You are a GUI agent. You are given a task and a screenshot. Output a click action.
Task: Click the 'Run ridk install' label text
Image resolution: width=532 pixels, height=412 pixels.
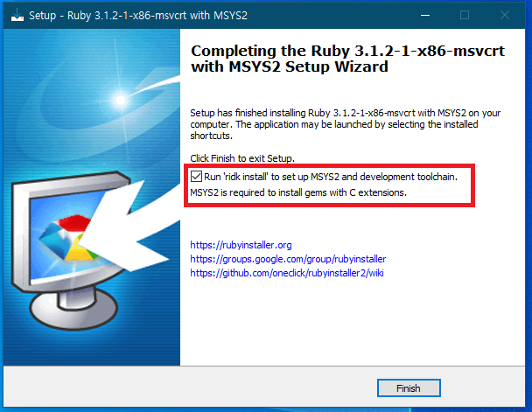tap(331, 177)
